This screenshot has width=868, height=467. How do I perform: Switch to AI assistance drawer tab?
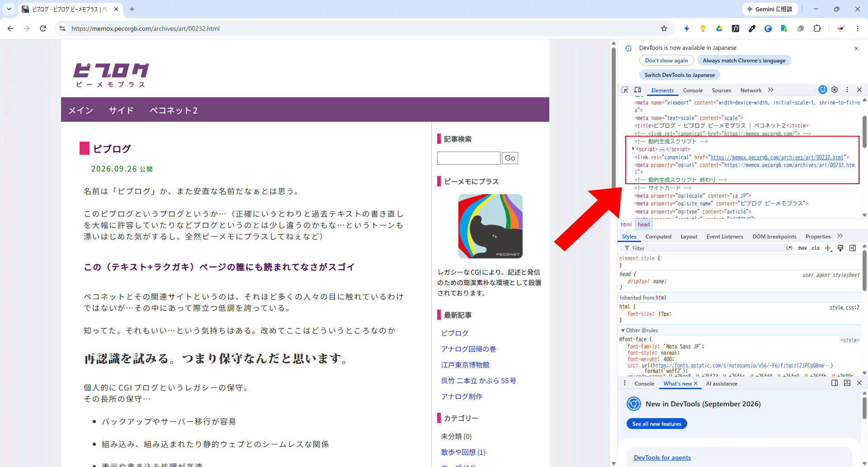coord(722,384)
